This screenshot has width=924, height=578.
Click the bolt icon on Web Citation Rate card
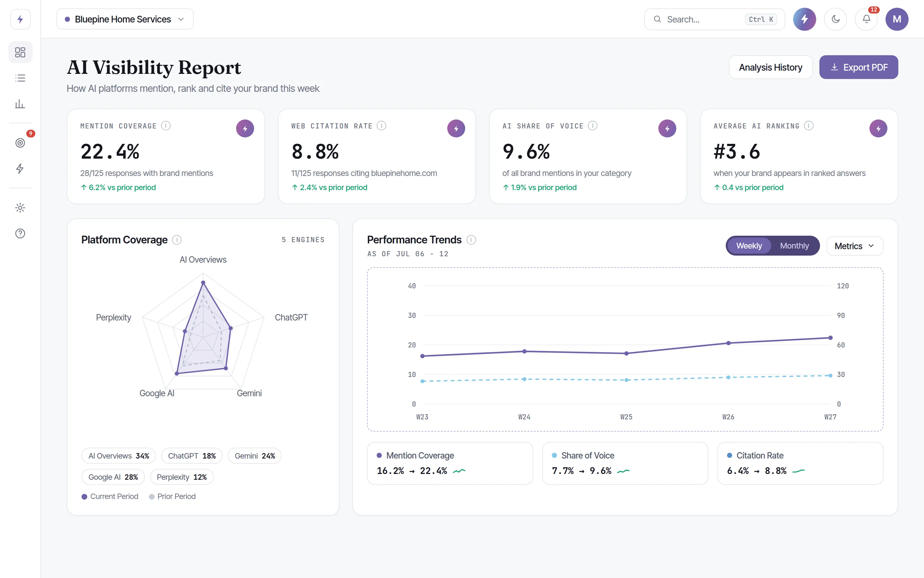pos(456,128)
